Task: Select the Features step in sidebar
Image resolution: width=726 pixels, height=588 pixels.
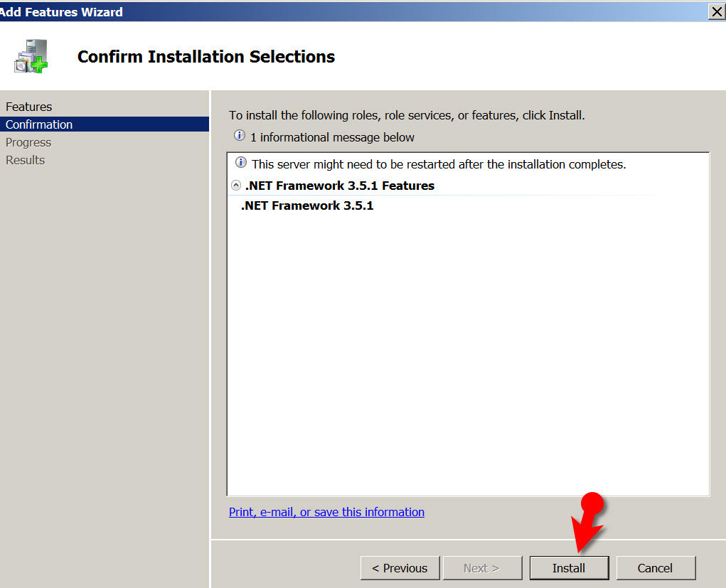Action: click(28, 107)
